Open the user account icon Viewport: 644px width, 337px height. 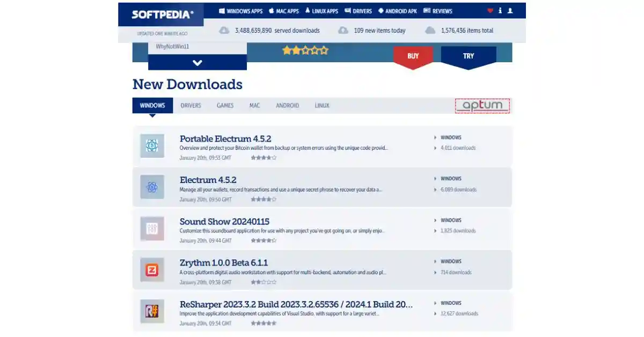click(x=510, y=11)
